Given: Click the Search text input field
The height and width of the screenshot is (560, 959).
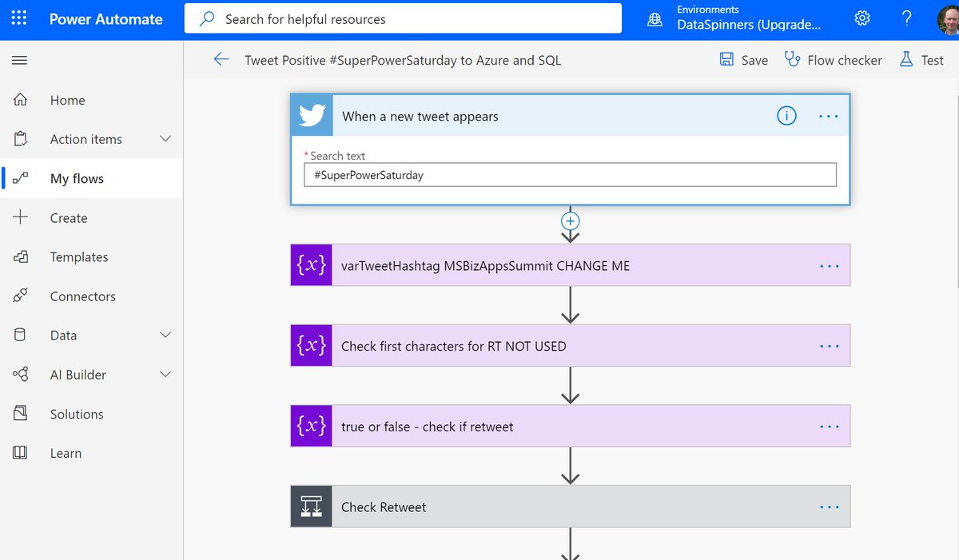Looking at the screenshot, I should [570, 175].
